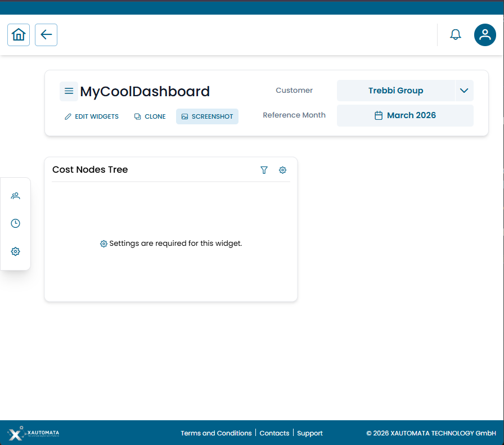Click the chevron on the Trebbi Group selector
Viewport: 504px width, 445px height.
click(x=465, y=91)
